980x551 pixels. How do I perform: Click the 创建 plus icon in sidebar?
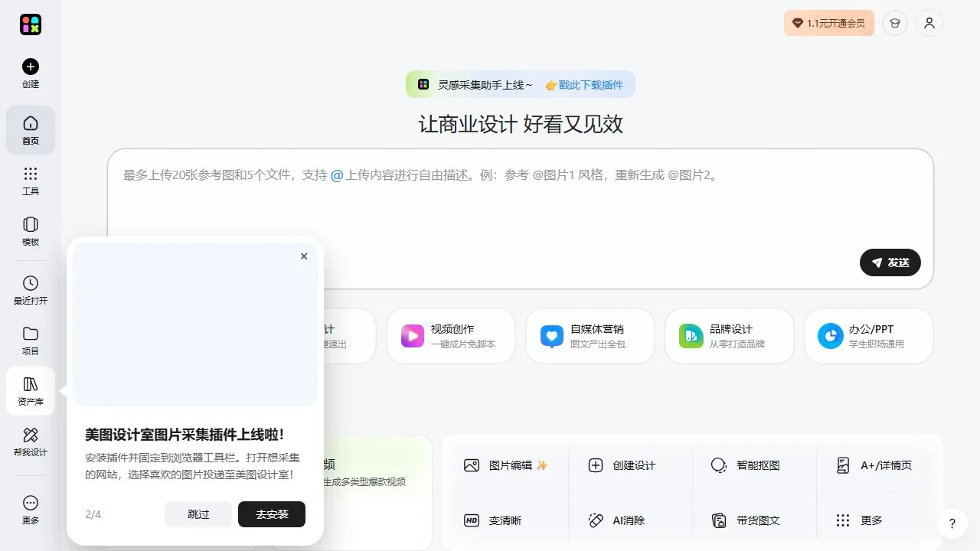[31, 67]
